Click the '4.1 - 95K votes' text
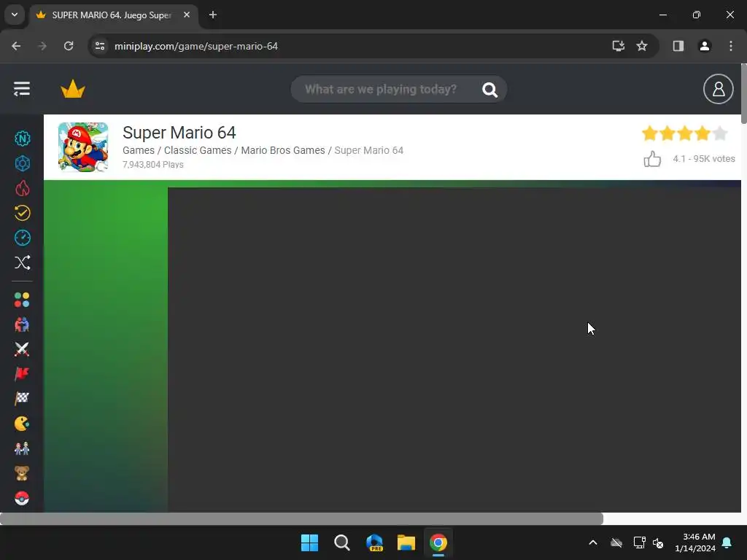 [704, 158]
